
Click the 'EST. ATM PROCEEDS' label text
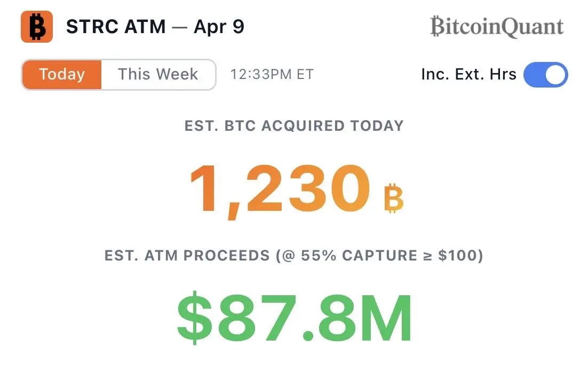[187, 256]
